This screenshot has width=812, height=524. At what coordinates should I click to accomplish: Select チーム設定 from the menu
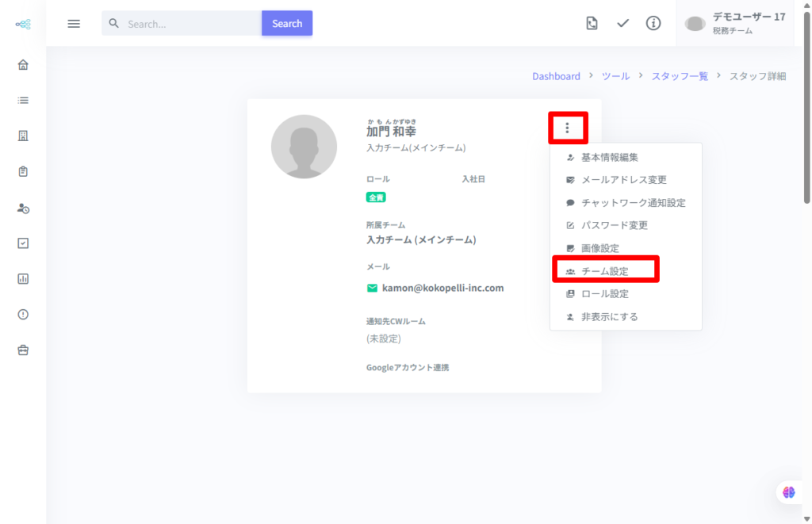[x=604, y=271]
